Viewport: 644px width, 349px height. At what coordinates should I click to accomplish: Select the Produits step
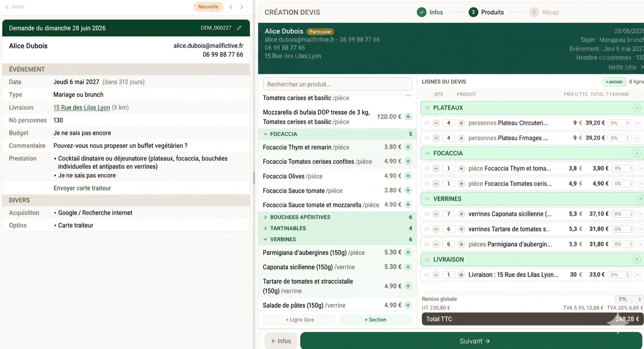pos(486,12)
